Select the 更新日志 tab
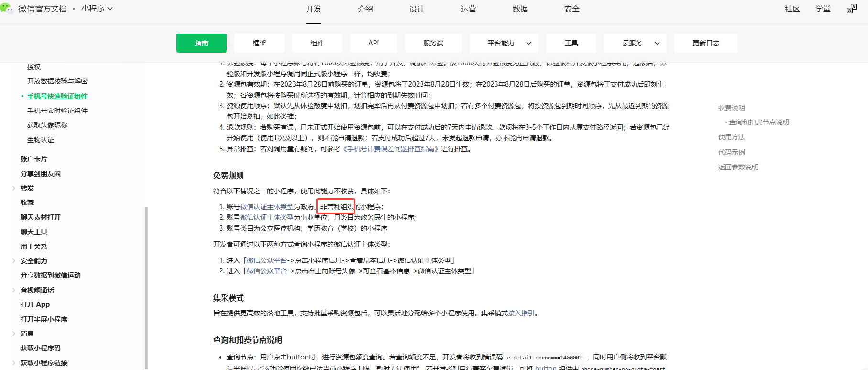 point(706,43)
